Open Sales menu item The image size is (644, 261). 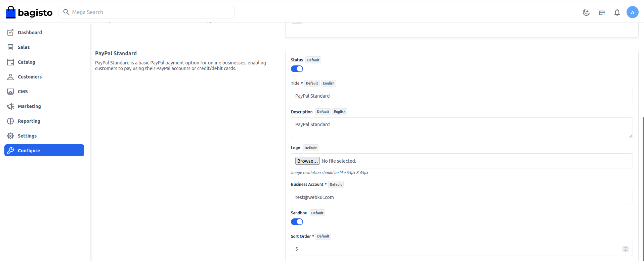pyautogui.click(x=44, y=47)
